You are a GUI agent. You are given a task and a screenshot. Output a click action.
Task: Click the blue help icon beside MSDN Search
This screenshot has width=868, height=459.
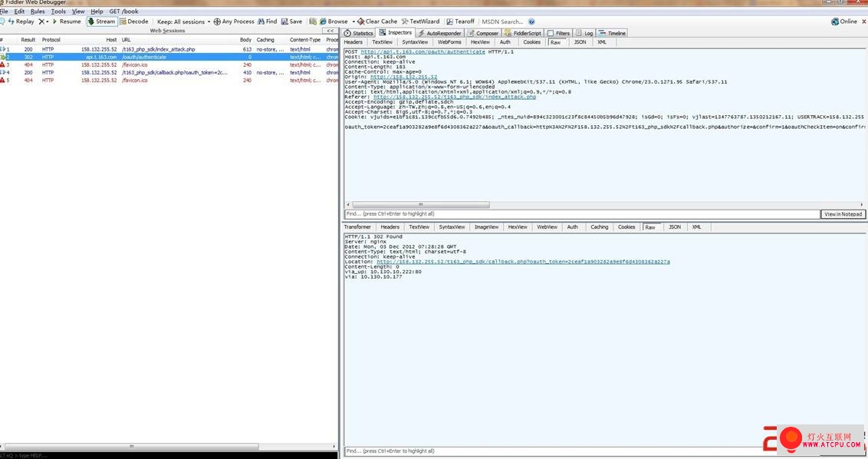click(531, 21)
